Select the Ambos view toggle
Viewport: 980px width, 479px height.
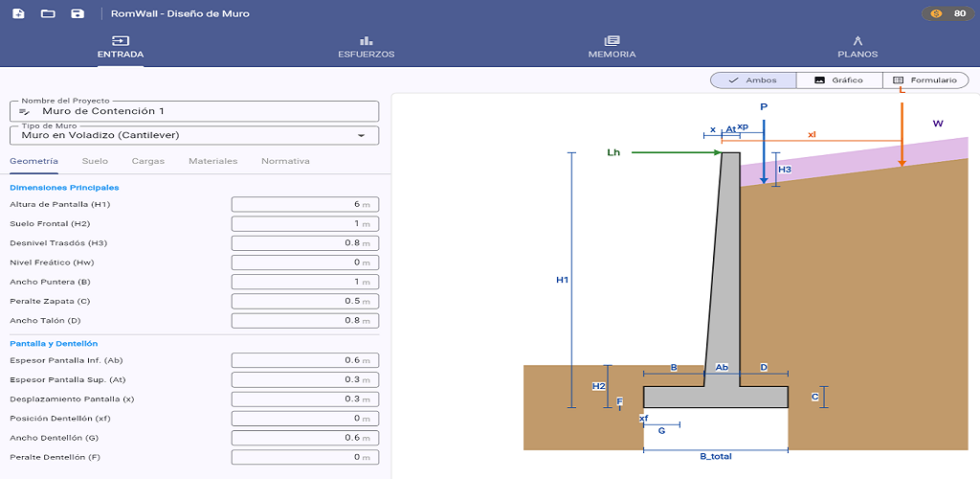click(x=753, y=80)
